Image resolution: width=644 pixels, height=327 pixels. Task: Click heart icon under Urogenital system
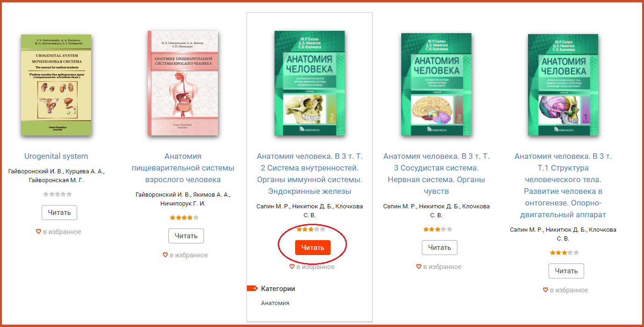tap(39, 232)
